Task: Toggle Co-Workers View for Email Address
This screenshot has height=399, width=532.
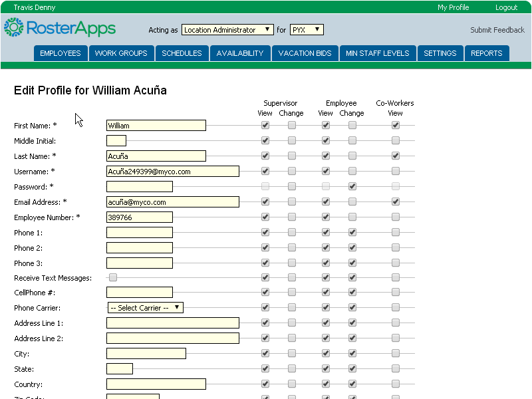Action: tap(396, 201)
